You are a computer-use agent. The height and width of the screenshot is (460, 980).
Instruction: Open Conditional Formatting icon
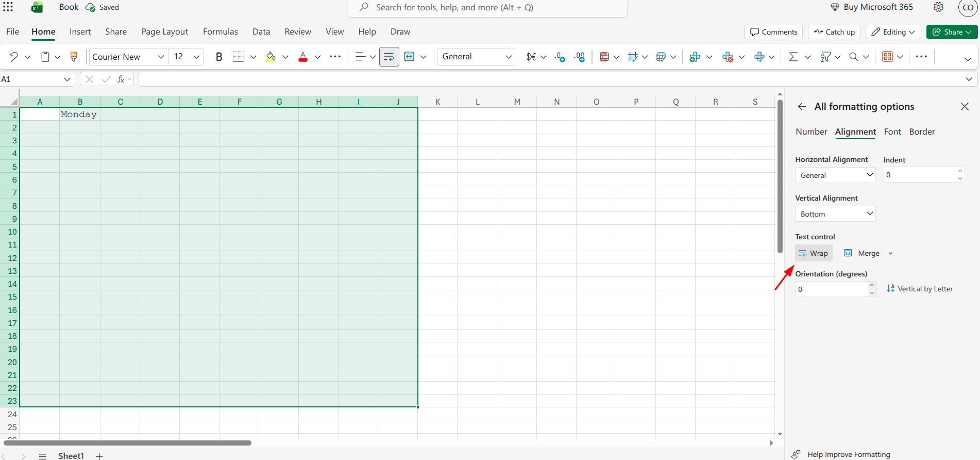(x=604, y=57)
